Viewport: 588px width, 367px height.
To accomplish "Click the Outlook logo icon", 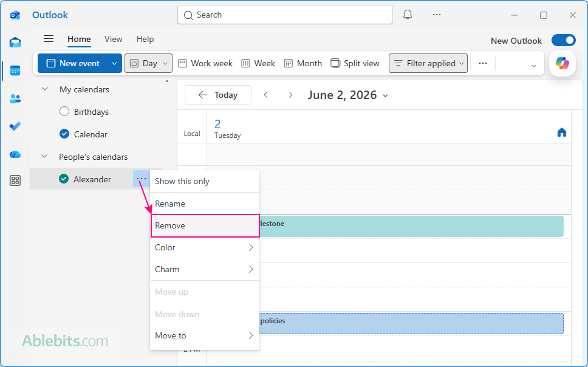I will click(15, 15).
